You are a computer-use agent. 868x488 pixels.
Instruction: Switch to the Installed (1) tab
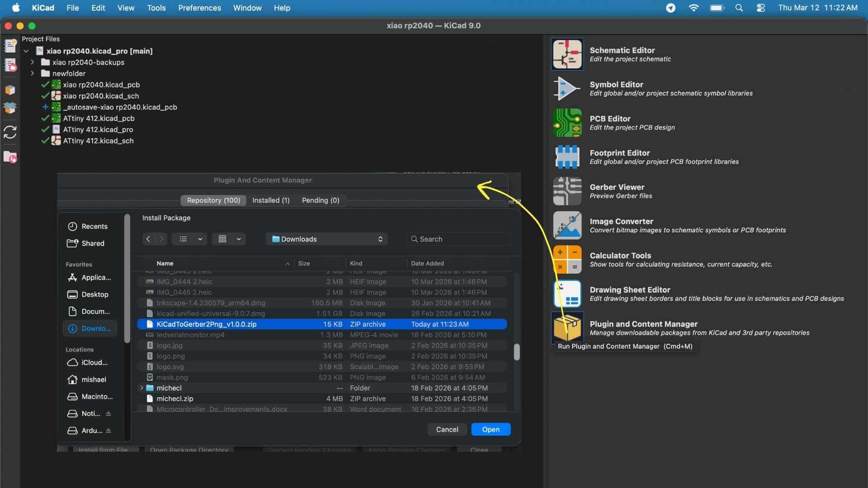[270, 200]
